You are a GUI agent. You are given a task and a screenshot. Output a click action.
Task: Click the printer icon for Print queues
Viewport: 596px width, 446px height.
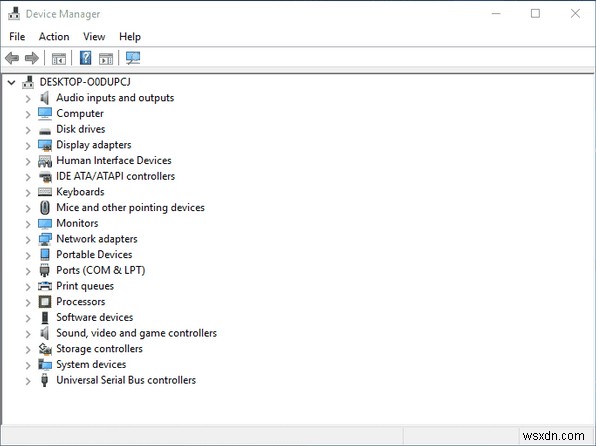(45, 286)
